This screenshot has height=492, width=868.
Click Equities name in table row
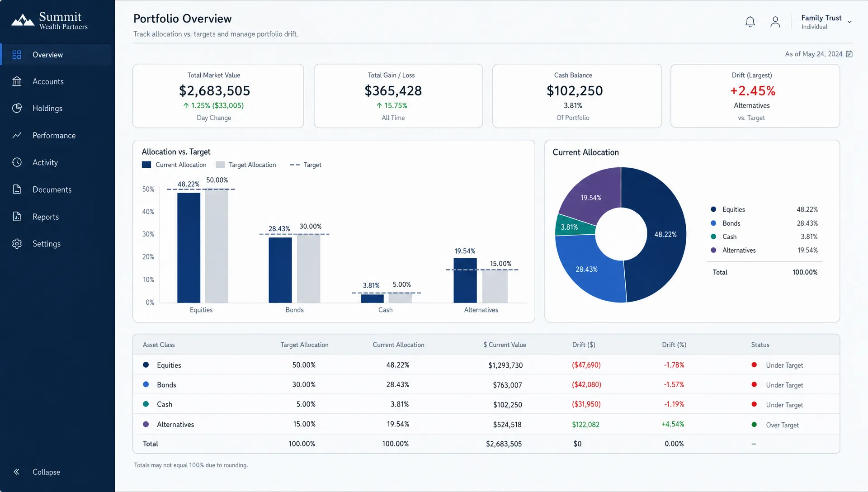point(169,365)
